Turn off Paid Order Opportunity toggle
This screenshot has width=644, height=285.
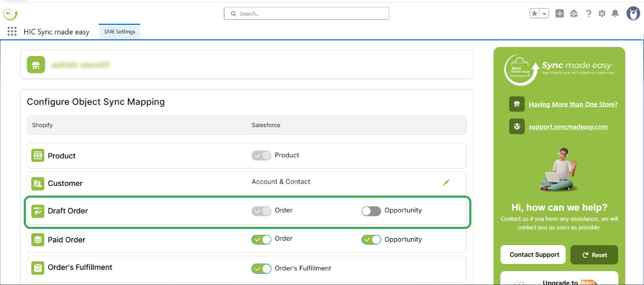[x=371, y=240]
